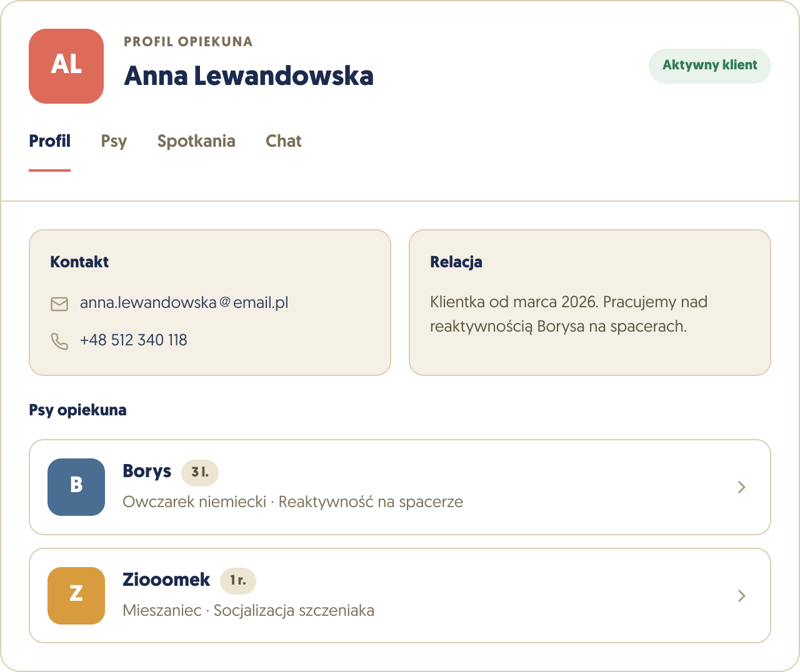Click the blue B avatar for Borys
Screen dimensions: 800x672
click(x=76, y=487)
